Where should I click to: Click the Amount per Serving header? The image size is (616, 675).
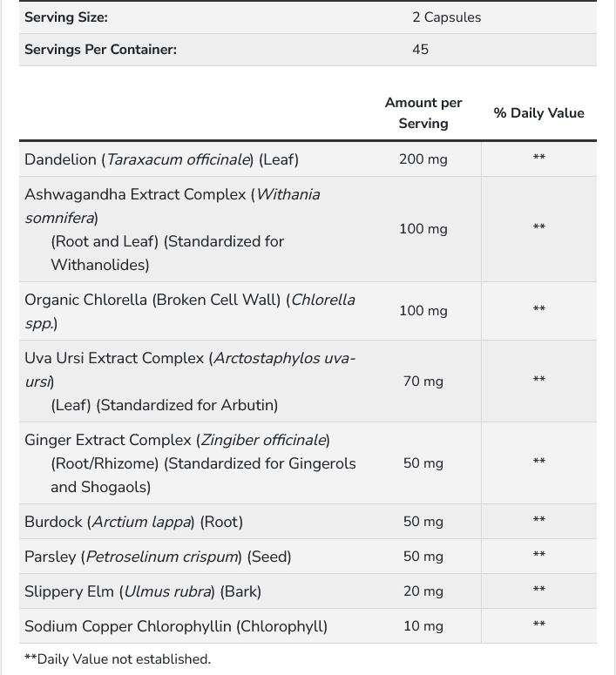coord(423,113)
